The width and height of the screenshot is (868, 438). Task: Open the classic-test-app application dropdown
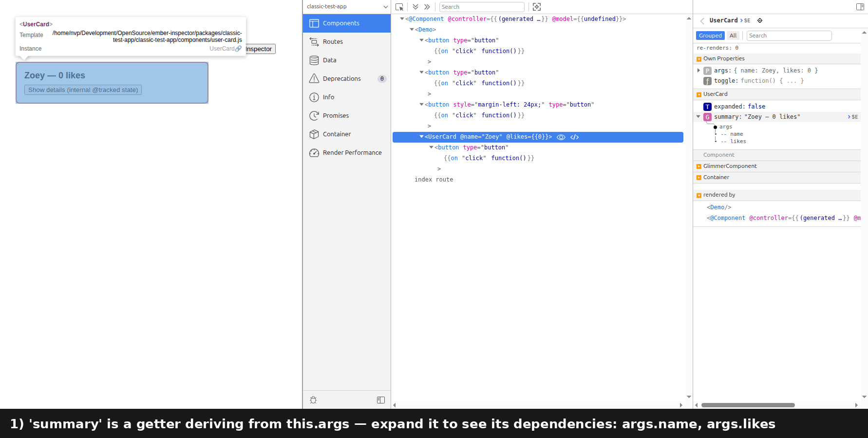(346, 7)
